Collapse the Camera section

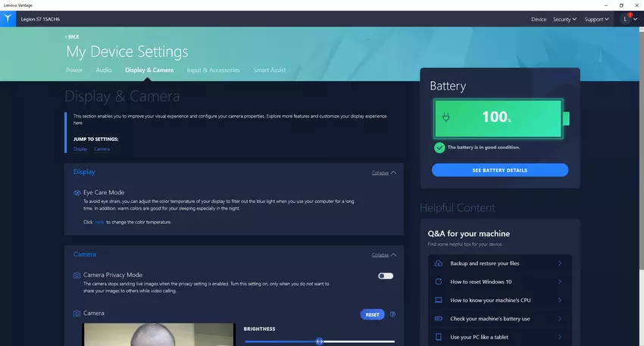tap(383, 255)
